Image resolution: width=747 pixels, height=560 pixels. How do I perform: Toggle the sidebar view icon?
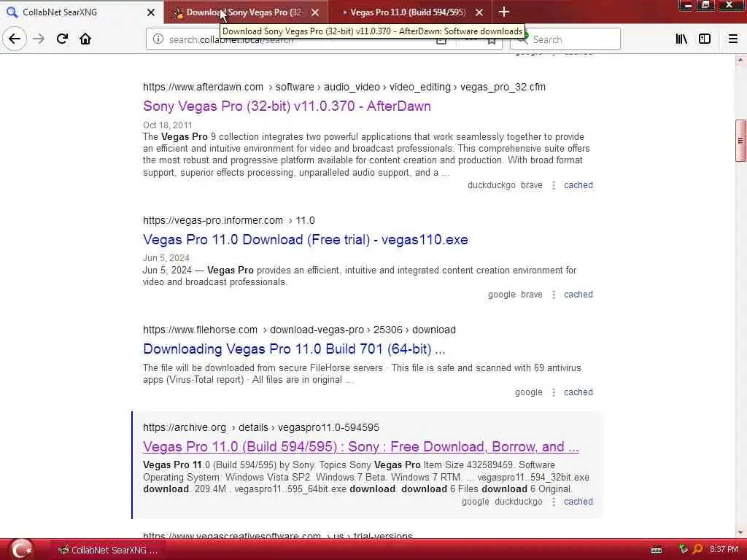coord(705,39)
